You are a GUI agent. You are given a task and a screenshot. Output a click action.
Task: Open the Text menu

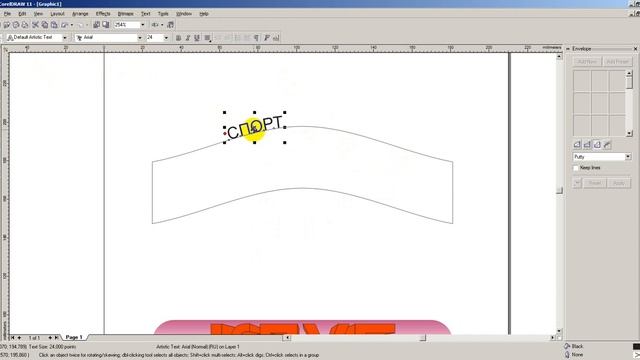click(145, 14)
